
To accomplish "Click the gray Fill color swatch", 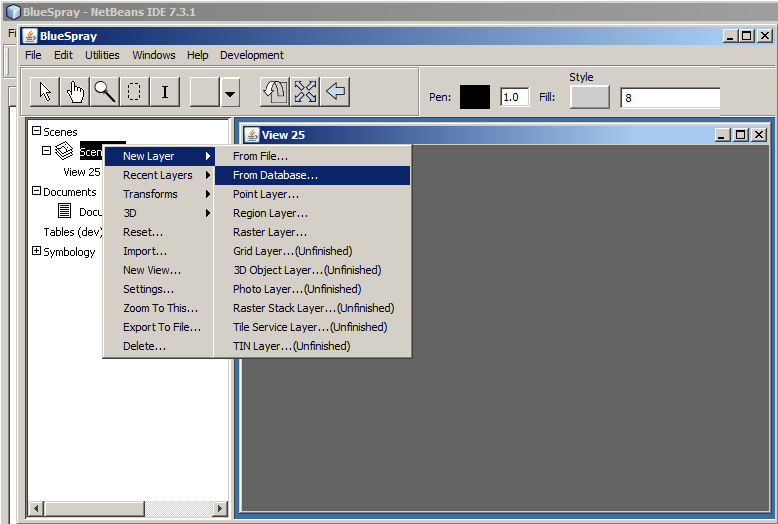I will 589,97.
